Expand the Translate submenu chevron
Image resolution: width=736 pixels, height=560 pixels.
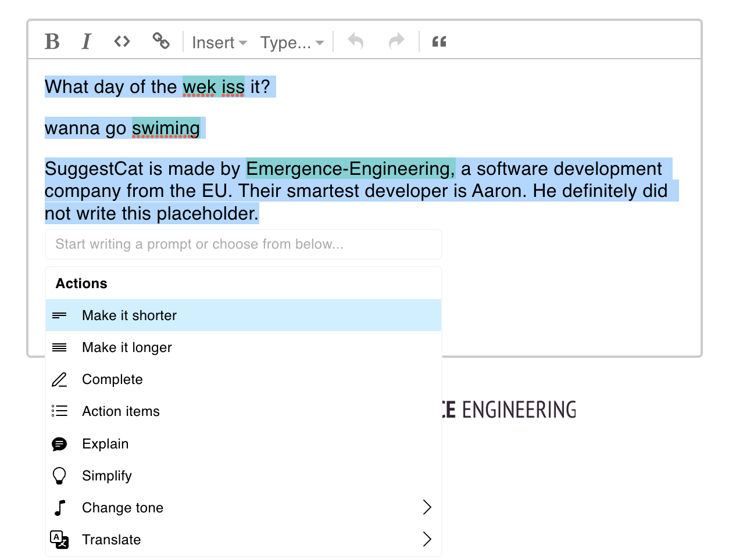[427, 539]
